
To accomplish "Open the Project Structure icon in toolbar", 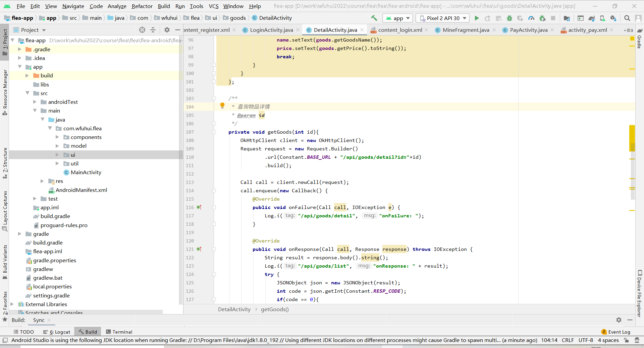I will click(x=567, y=18).
